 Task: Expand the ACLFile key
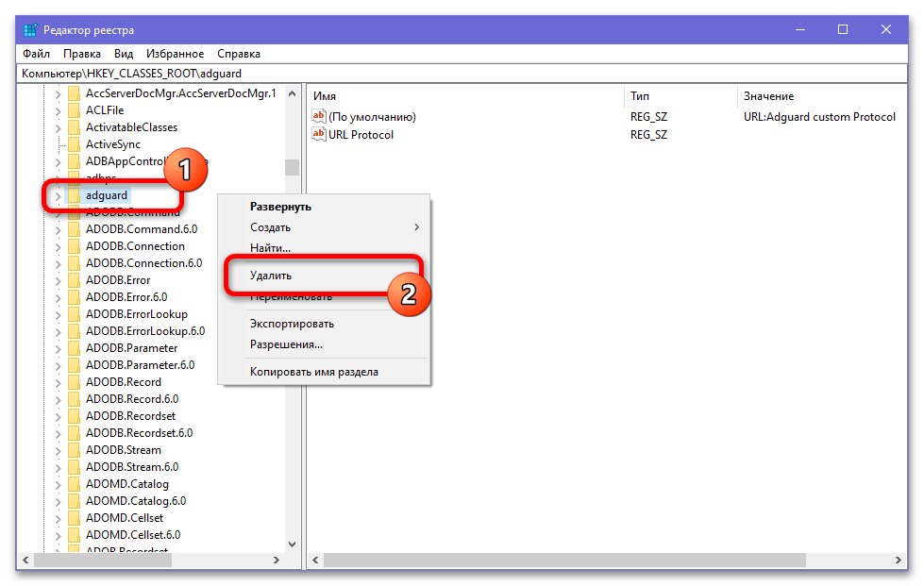58,110
